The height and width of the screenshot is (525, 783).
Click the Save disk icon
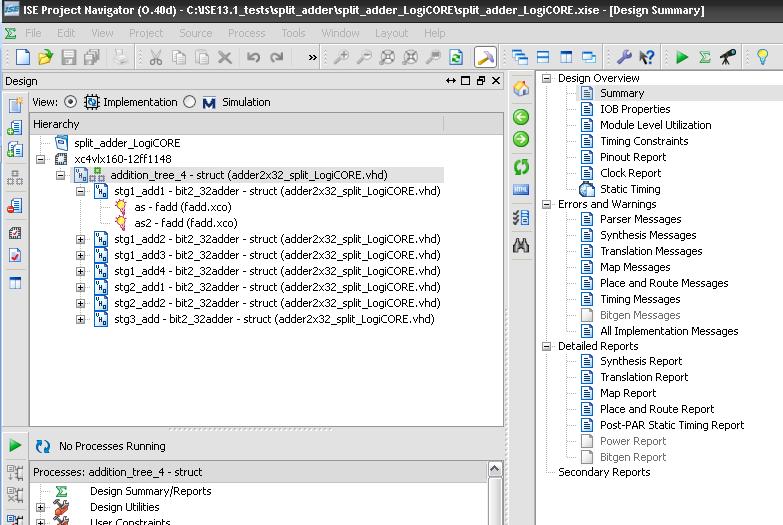pyautogui.click(x=69, y=57)
